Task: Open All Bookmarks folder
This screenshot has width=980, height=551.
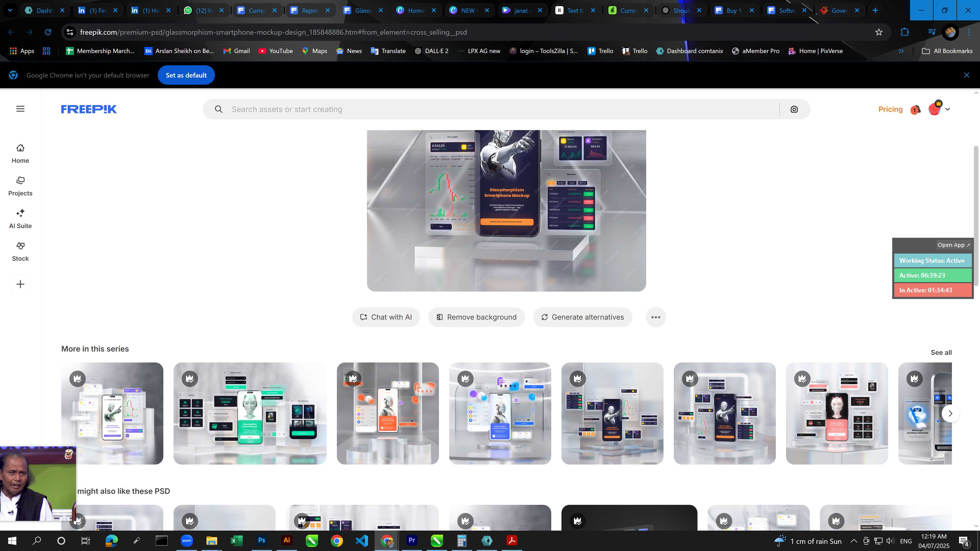Action: tap(947, 51)
